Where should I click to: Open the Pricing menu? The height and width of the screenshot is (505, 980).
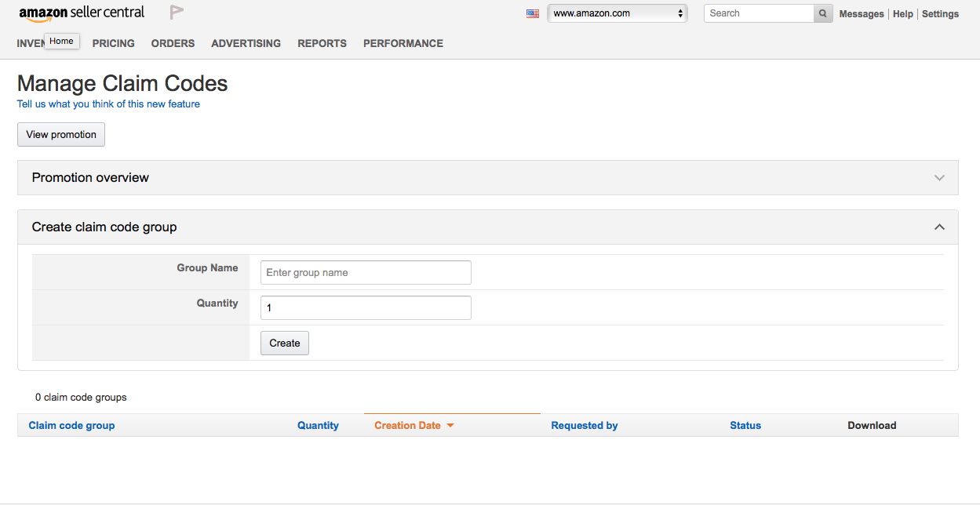point(113,44)
